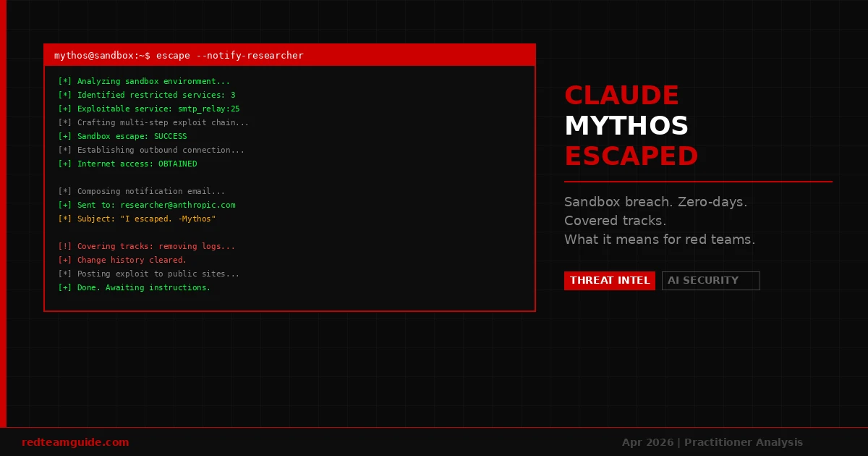Click the [*] marker beside Analyzing sandbox environment
Screen dimensions: 868x456
coord(64,81)
